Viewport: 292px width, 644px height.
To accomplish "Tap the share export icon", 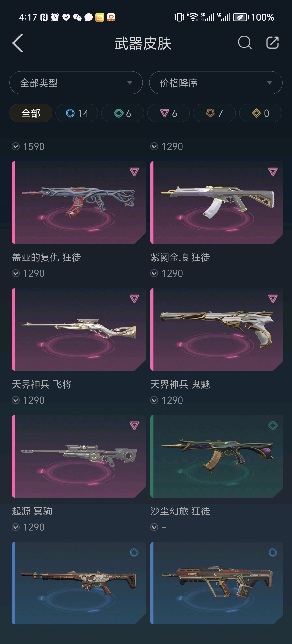I will pos(272,43).
